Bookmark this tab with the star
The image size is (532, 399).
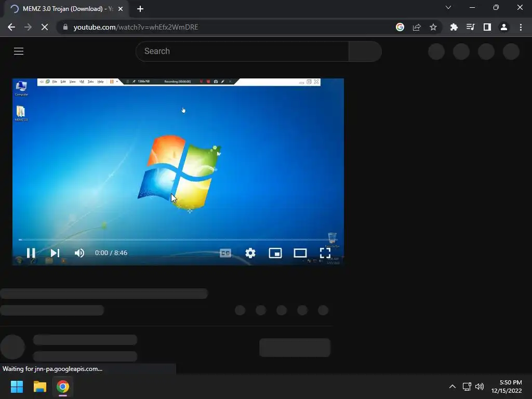(x=433, y=27)
